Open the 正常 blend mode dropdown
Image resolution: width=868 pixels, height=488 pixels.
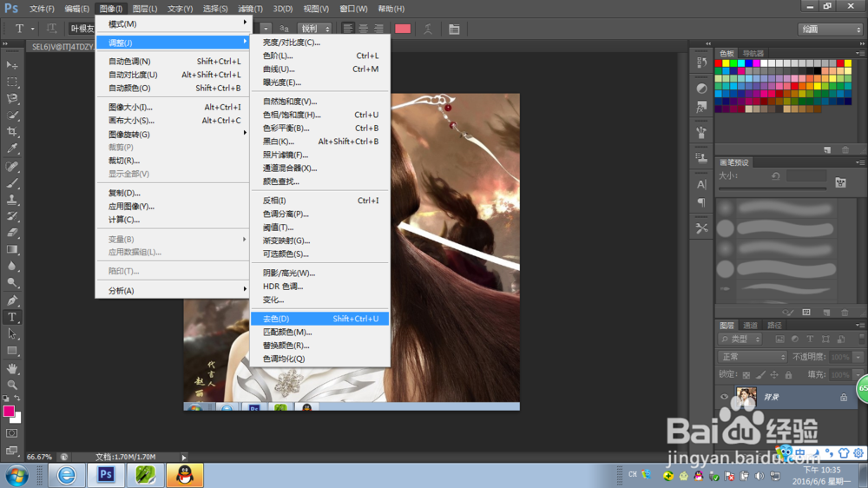(x=753, y=357)
